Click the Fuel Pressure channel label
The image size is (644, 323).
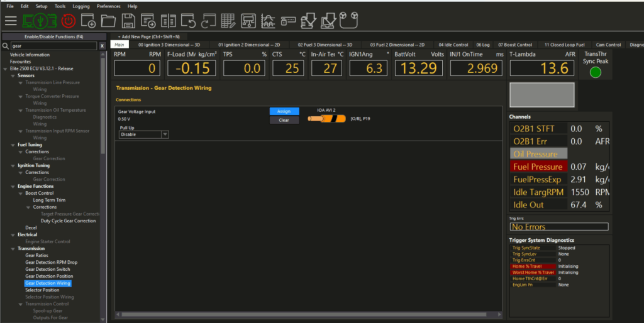[538, 167]
